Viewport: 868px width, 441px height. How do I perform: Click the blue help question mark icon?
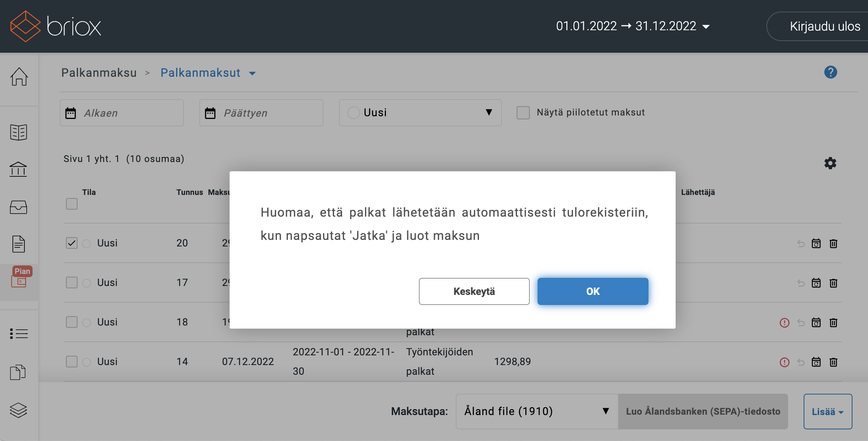(x=830, y=72)
